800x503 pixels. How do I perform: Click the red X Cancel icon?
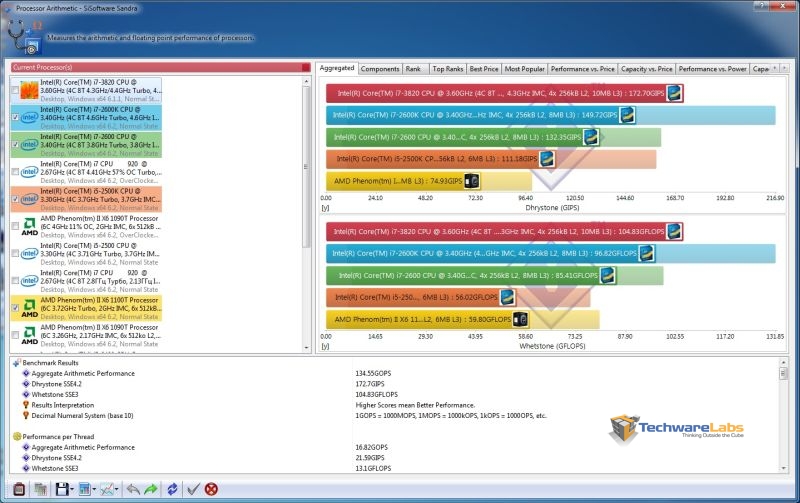pos(211,489)
